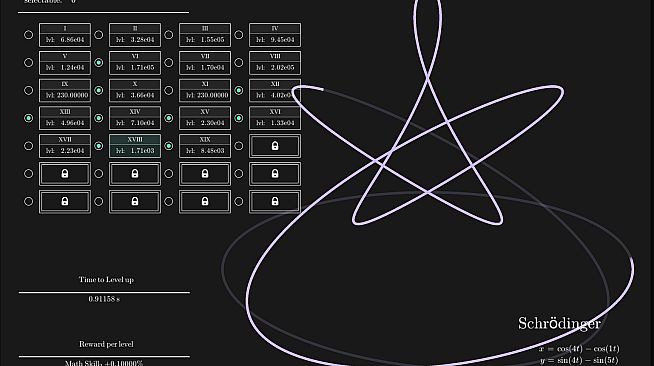The width and height of the screenshot is (654, 366).
Task: Click the item XVII box
Action: tap(65, 146)
